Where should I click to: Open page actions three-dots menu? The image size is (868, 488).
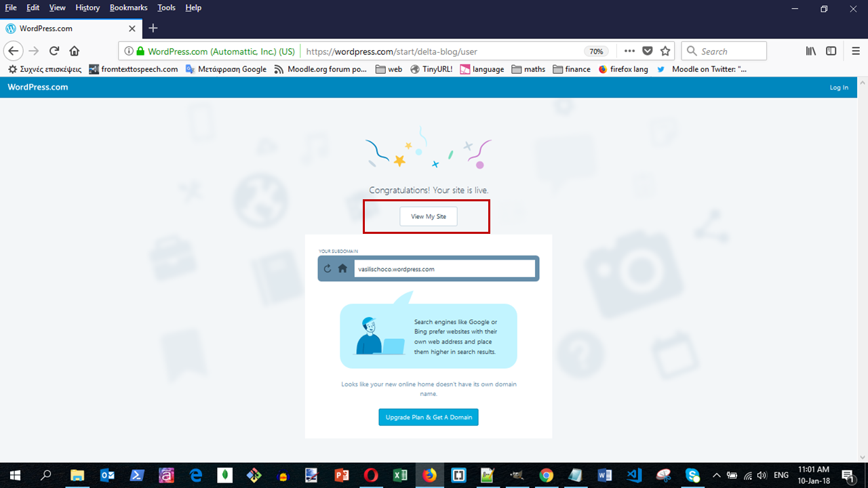629,51
